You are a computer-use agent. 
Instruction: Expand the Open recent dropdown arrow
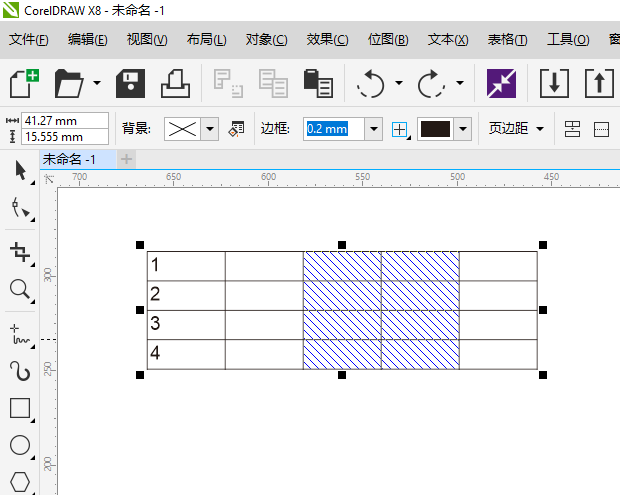[x=97, y=83]
